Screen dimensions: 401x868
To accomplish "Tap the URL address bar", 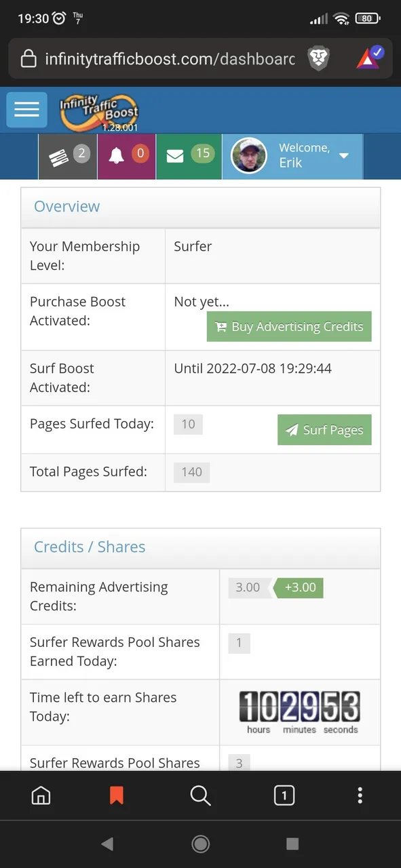I will click(170, 60).
